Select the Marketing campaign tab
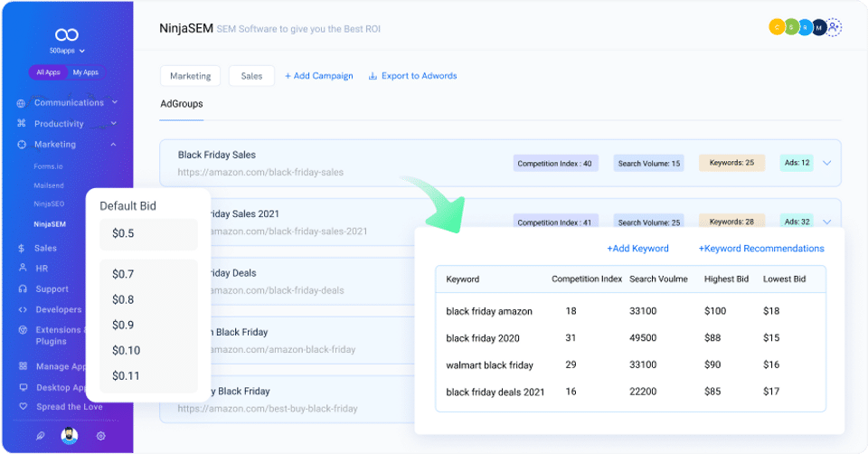 (x=191, y=76)
